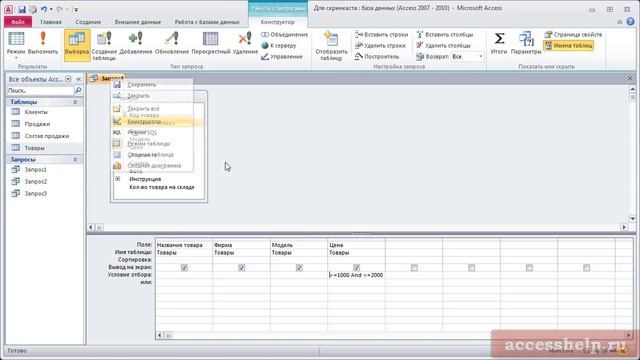Run the query with Выполнить

pos(42,43)
